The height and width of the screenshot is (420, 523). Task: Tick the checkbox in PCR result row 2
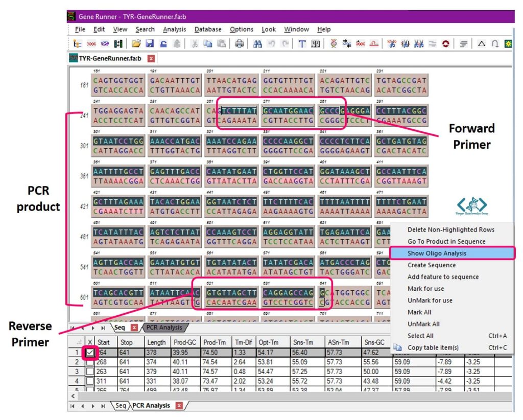[x=90, y=362]
